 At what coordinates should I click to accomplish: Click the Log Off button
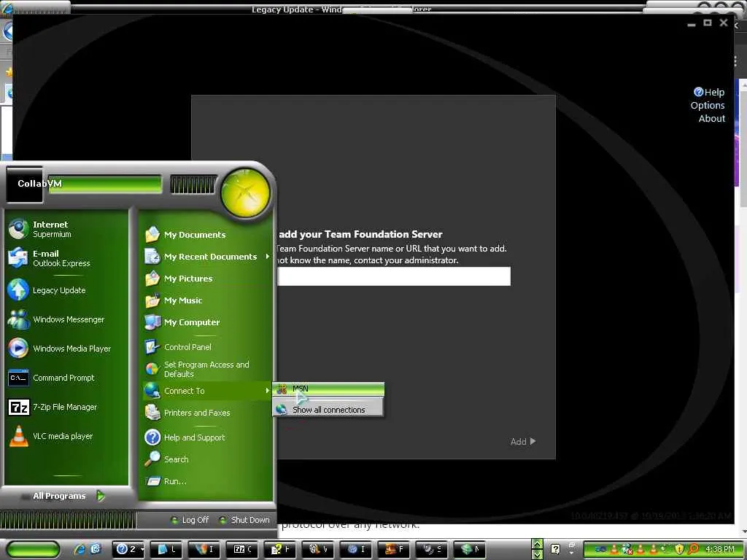click(x=190, y=520)
